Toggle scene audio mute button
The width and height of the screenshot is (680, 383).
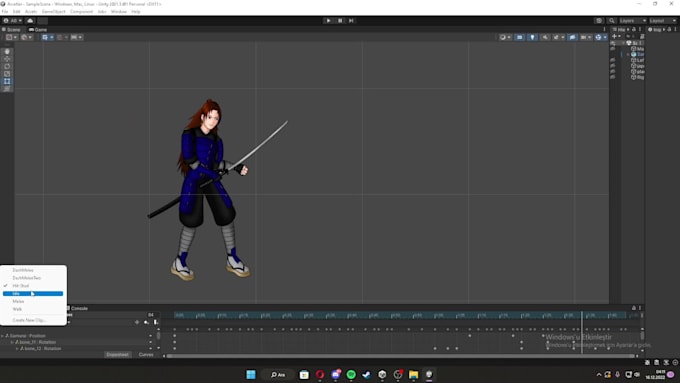point(545,37)
